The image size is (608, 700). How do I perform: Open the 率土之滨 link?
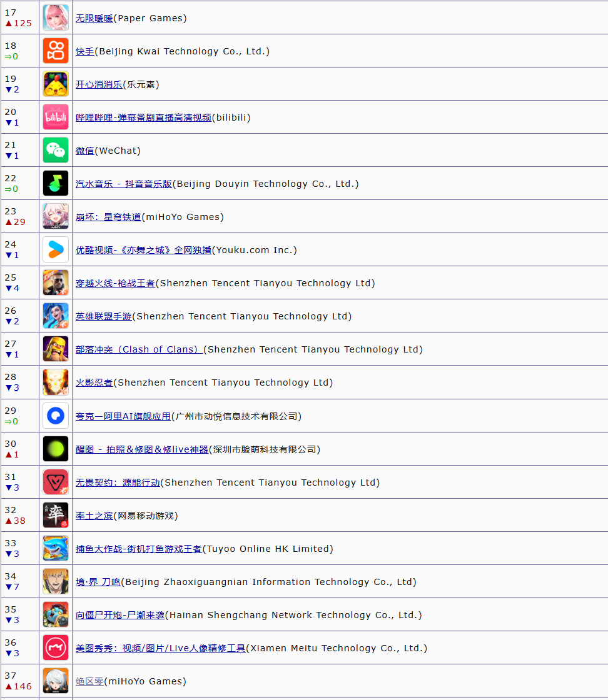click(94, 516)
